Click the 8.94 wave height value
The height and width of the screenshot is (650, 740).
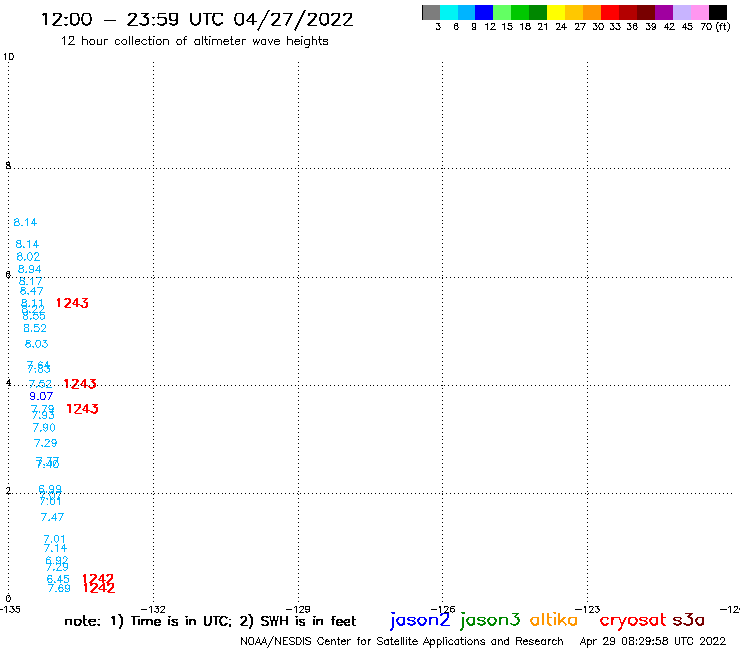pyautogui.click(x=30, y=269)
